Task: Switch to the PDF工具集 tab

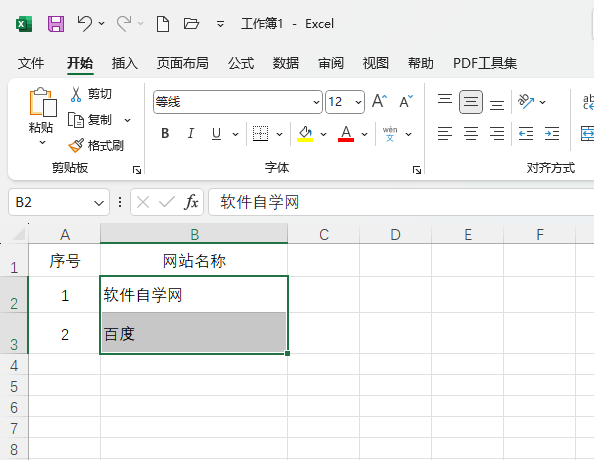Action: (485, 63)
